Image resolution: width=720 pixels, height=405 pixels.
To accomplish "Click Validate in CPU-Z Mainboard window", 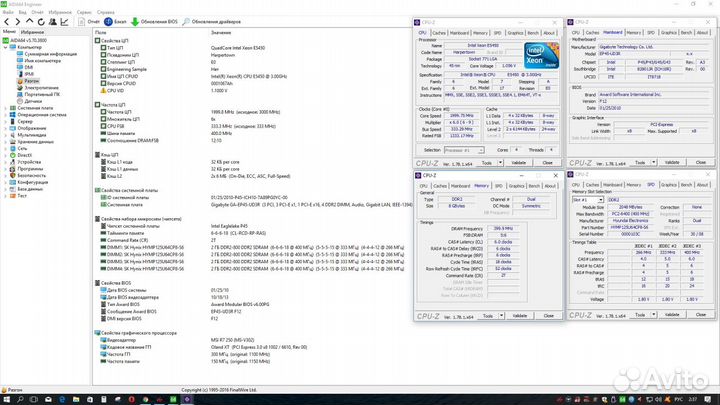I will tap(672, 163).
